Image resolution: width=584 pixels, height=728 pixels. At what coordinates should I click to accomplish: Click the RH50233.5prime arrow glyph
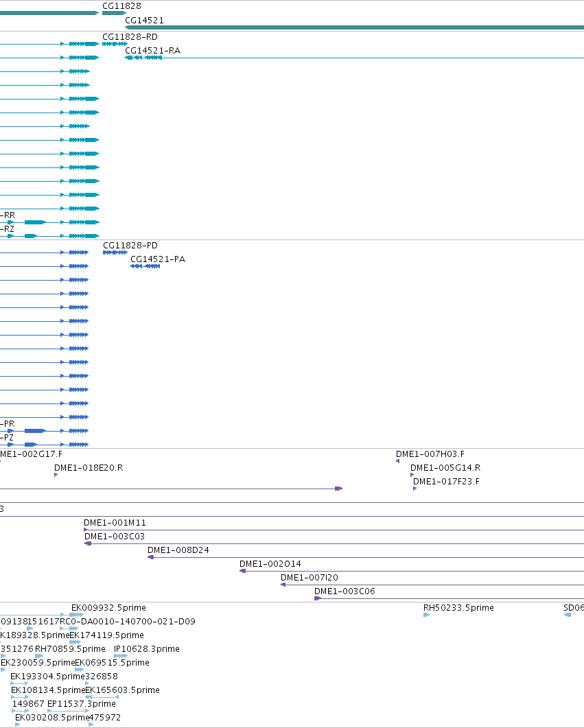pos(427,615)
